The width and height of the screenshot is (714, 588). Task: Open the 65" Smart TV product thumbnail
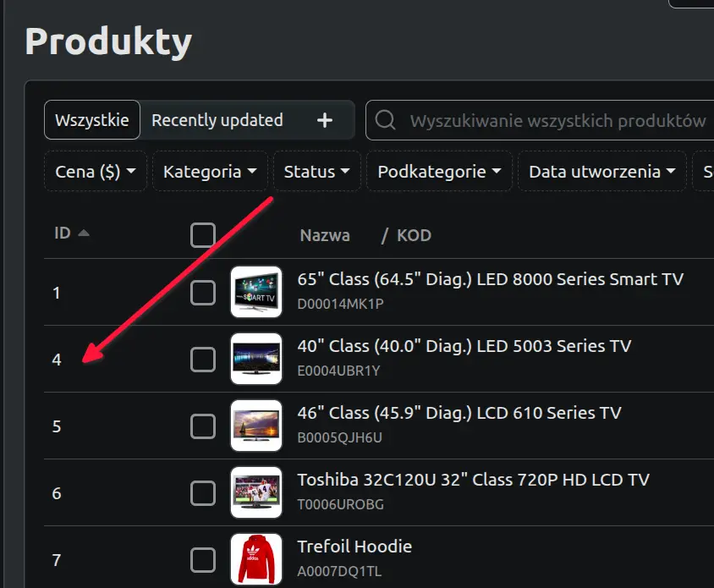tap(256, 292)
